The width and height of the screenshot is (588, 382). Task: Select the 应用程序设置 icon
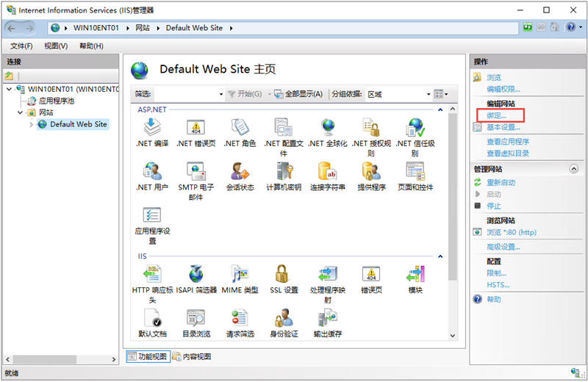click(x=152, y=215)
